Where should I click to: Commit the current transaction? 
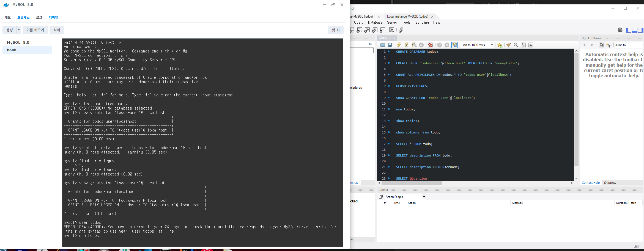point(440,45)
